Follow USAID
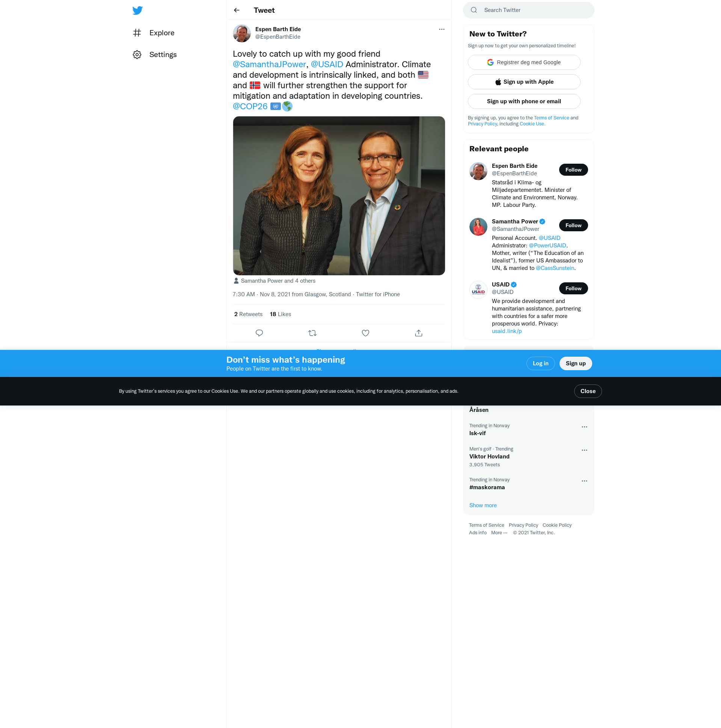Image resolution: width=721 pixels, height=728 pixels. [x=573, y=289]
